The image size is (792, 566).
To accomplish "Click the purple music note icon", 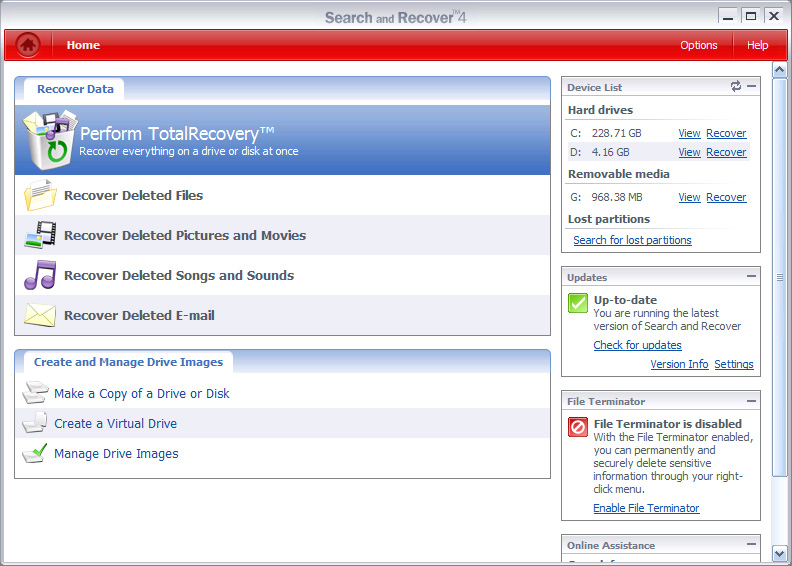I will (x=40, y=275).
